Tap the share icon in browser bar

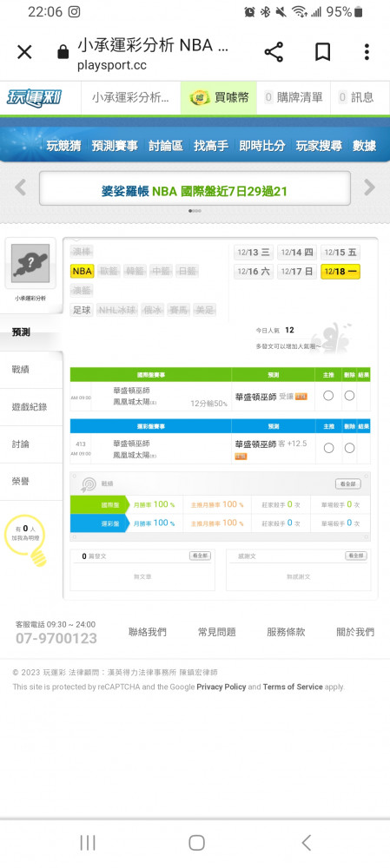274,52
